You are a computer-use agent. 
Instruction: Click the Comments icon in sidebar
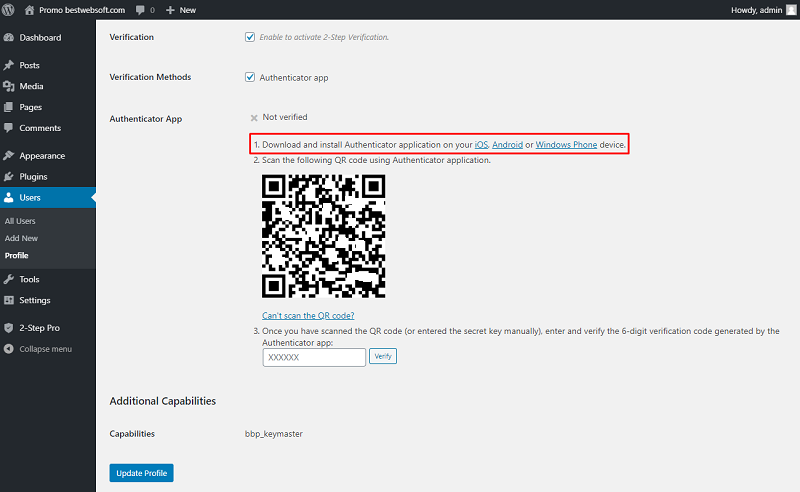[9, 128]
